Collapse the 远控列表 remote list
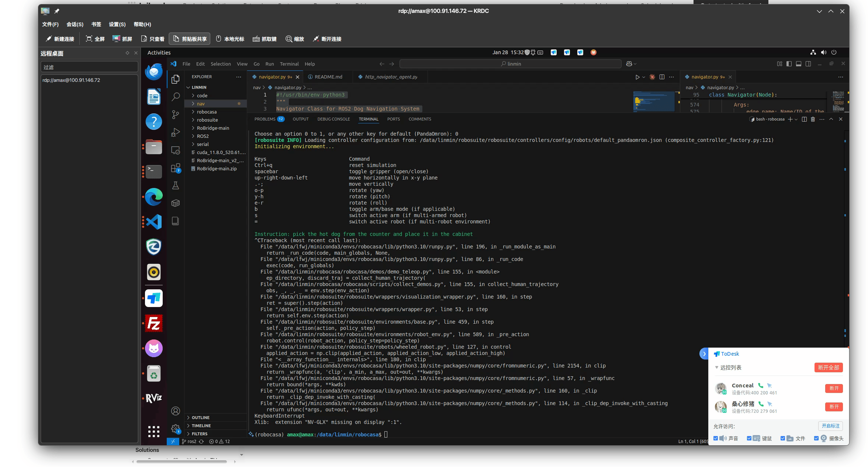 (717, 367)
